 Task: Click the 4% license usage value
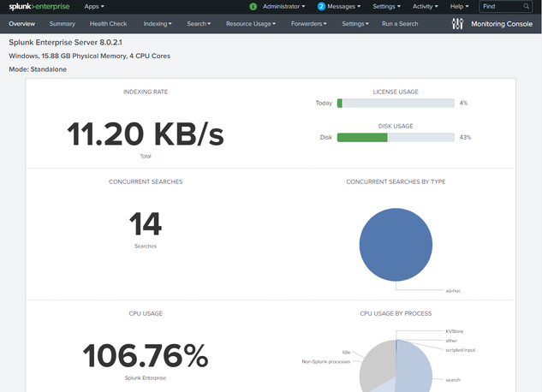click(x=463, y=103)
